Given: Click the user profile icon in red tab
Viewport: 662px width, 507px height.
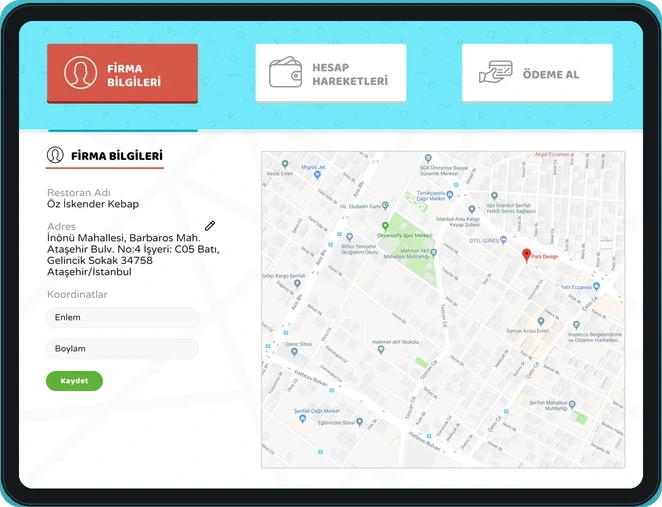Looking at the screenshot, I should coord(80,73).
